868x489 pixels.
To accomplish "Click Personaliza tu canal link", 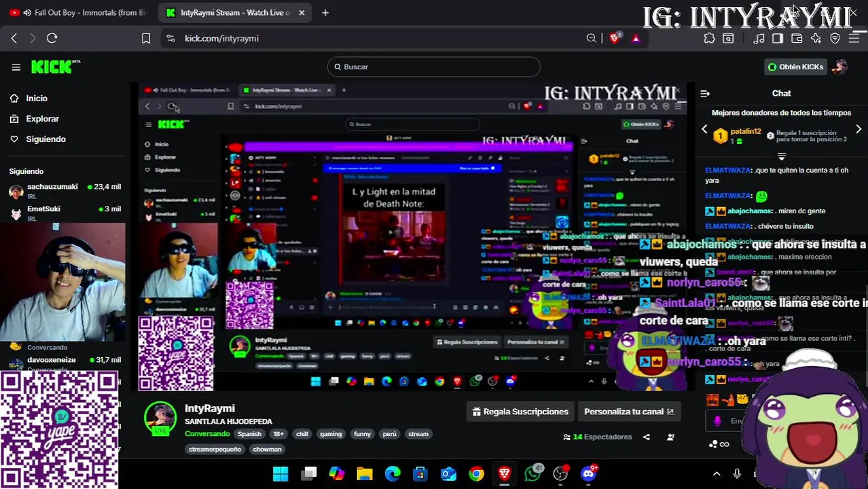I will pos(629,412).
